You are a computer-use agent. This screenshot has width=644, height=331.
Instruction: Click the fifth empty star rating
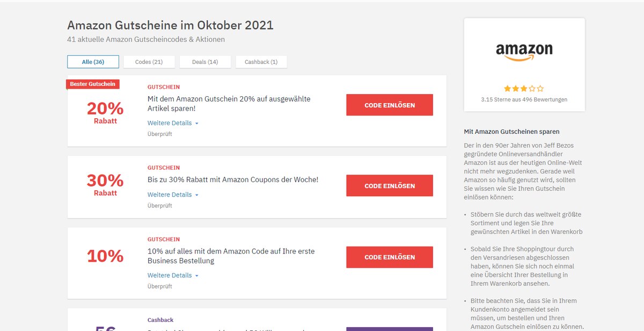(x=540, y=89)
